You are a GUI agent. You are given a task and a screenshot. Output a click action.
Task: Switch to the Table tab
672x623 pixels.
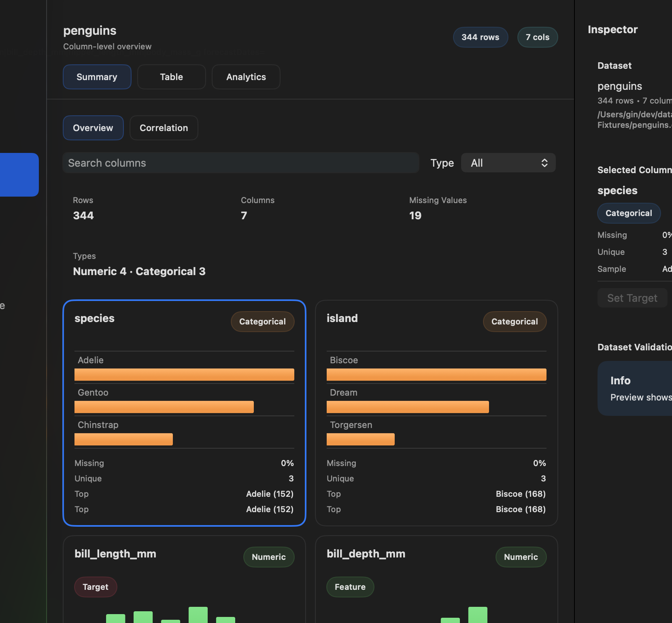(171, 77)
